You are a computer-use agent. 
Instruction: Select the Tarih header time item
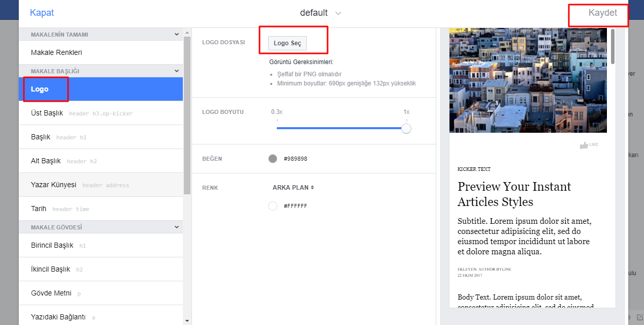coord(39,209)
